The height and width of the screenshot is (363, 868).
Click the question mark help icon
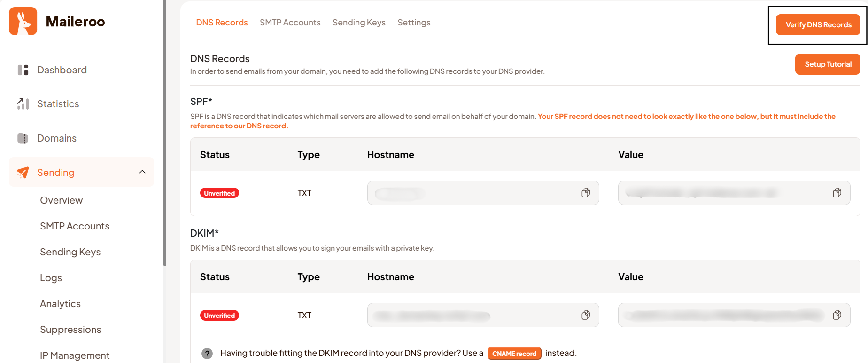[x=207, y=354]
